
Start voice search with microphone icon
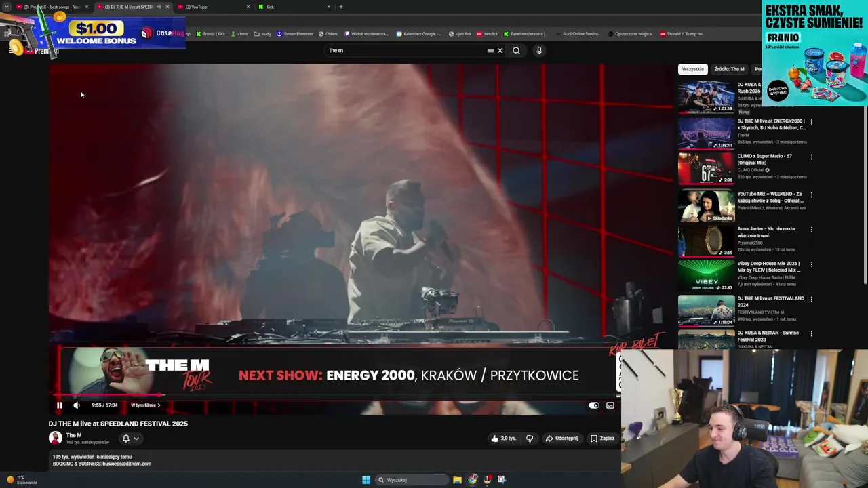click(x=539, y=50)
